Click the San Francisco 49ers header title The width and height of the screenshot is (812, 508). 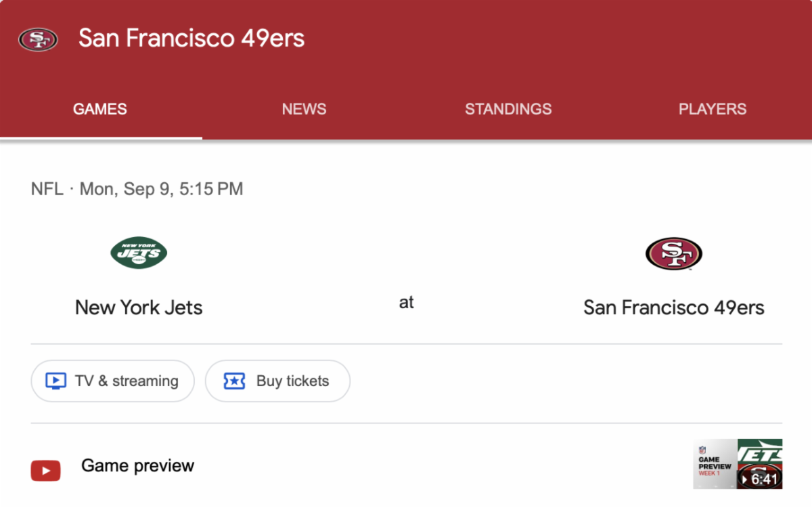(x=191, y=39)
